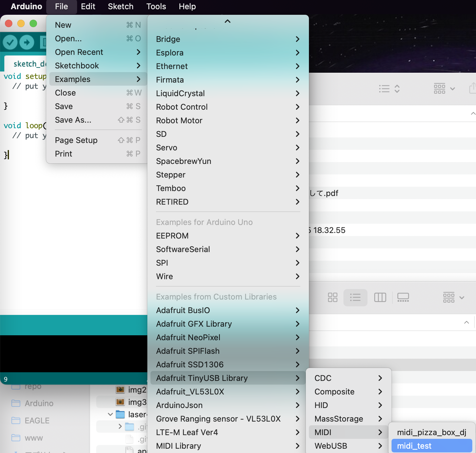Image resolution: width=476 pixels, height=453 pixels.
Task: Open the Arduino application menu
Action: [27, 6]
